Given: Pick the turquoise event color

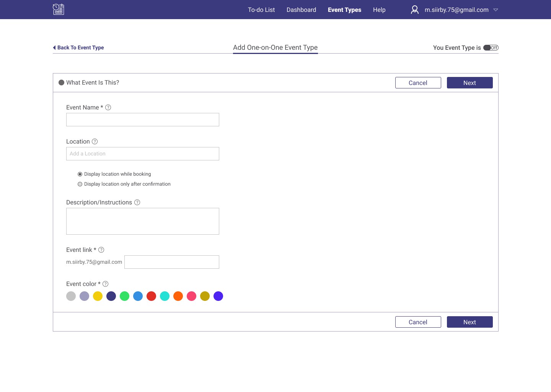Looking at the screenshot, I should pyautogui.click(x=165, y=296).
